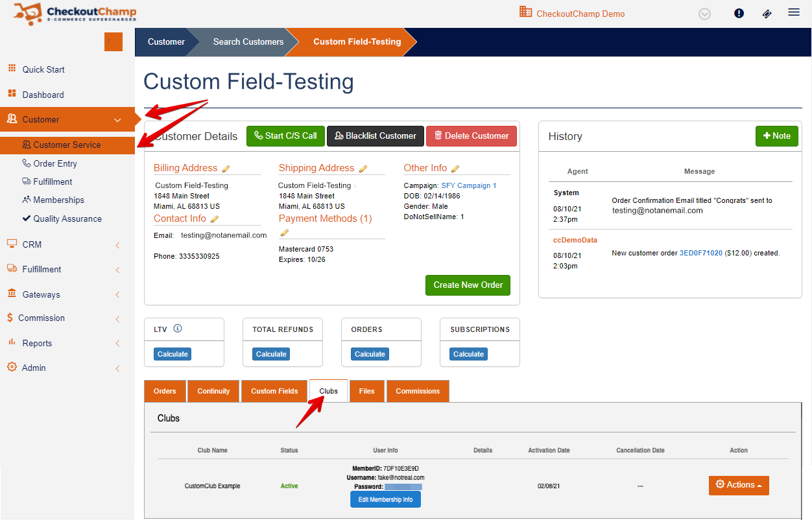Screen dimensions: 812x520
Task: Click the ticket icon in top bar
Action: pyautogui.click(x=767, y=14)
